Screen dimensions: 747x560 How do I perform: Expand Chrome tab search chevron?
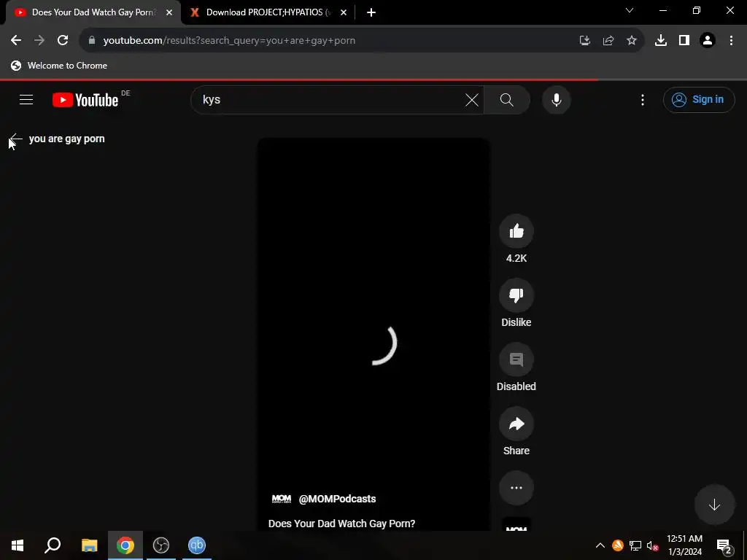coord(630,10)
